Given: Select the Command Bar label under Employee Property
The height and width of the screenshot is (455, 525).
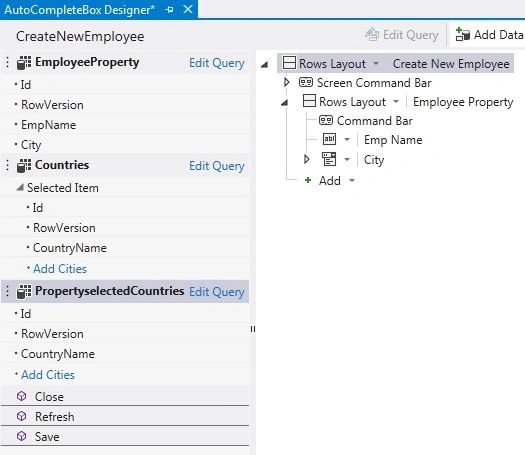Looking at the screenshot, I should (375, 121).
